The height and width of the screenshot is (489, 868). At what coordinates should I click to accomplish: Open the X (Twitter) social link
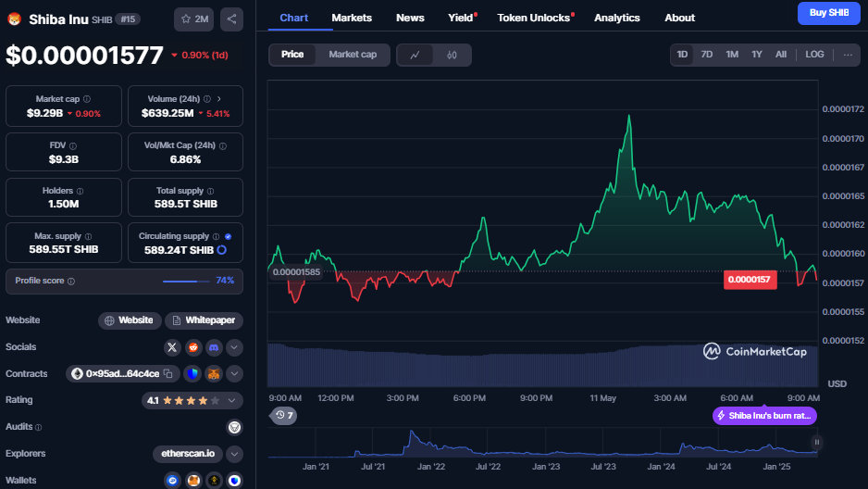pos(172,347)
